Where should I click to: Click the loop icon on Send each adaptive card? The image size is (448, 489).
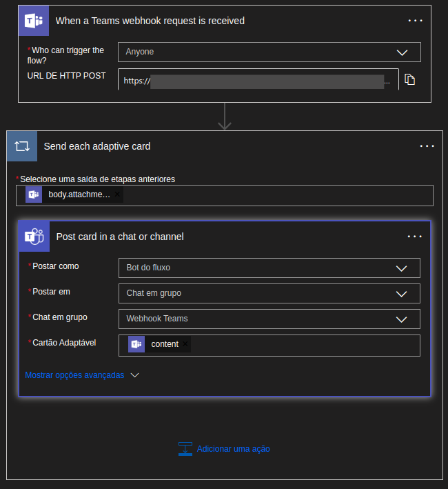coord(22,146)
